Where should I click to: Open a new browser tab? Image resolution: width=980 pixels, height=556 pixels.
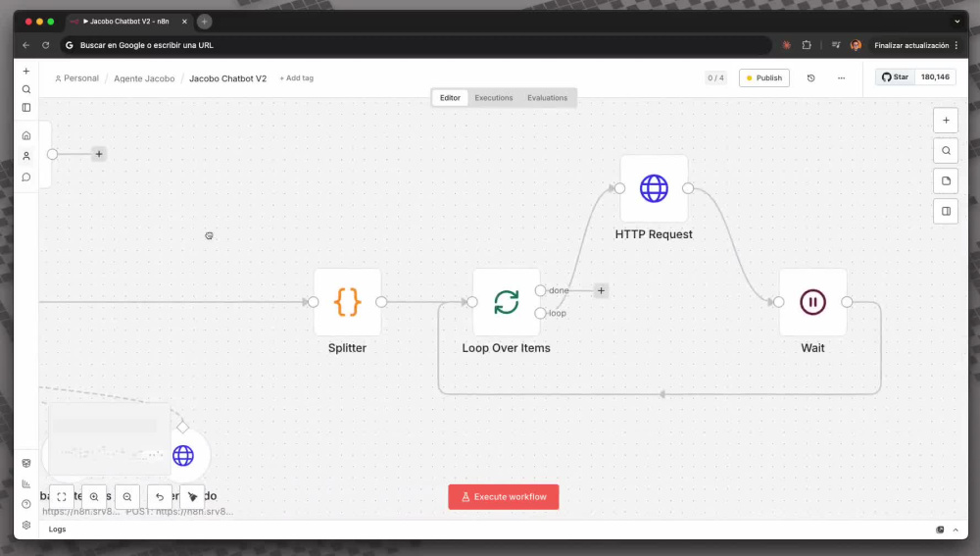click(x=205, y=22)
